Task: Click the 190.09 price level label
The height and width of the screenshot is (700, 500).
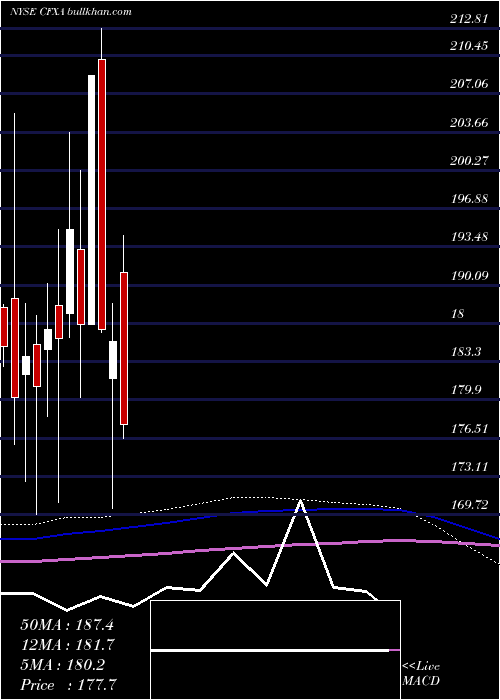Action: point(469,275)
